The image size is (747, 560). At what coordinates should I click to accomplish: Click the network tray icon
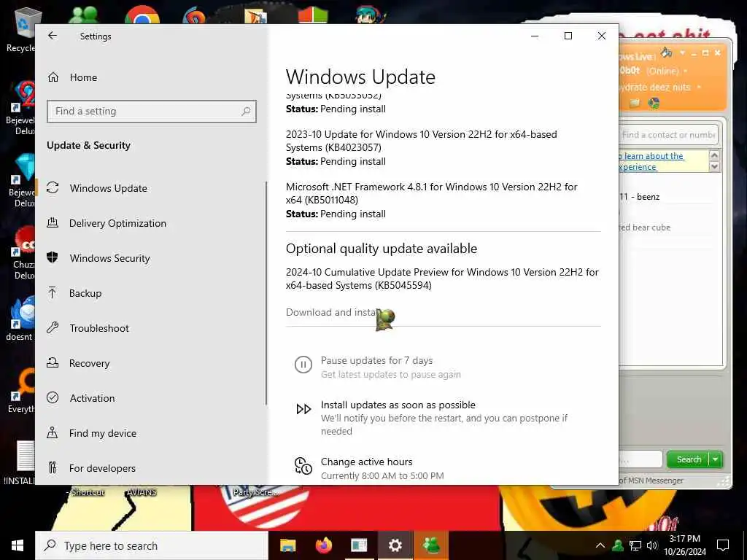(x=635, y=545)
